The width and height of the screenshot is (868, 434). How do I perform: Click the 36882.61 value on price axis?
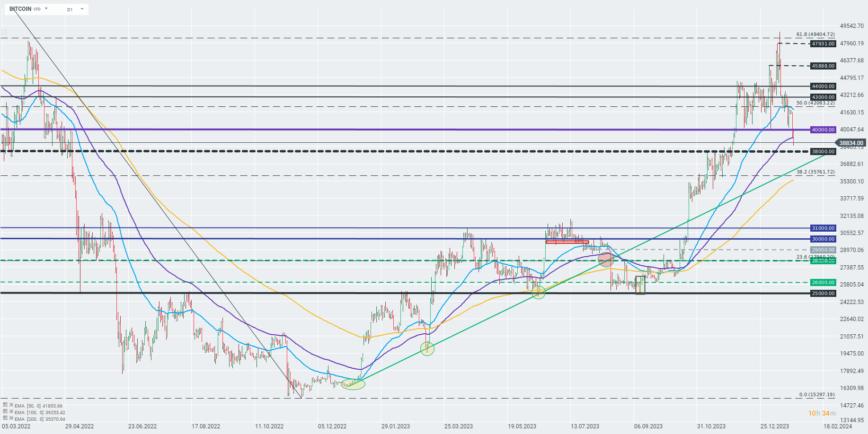(x=852, y=164)
